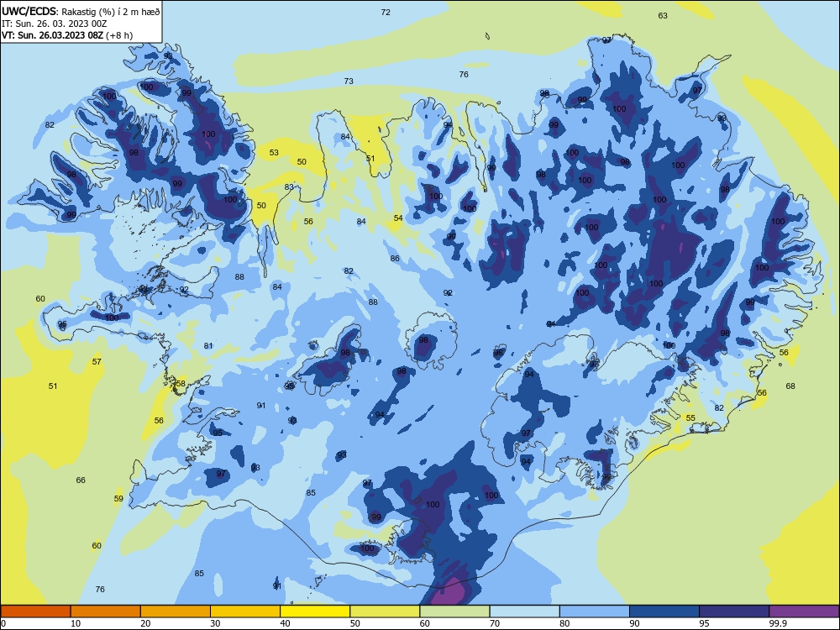This screenshot has height=630, width=840.
Task: Click the legend tick label '90'
Action: pyautogui.click(x=634, y=623)
